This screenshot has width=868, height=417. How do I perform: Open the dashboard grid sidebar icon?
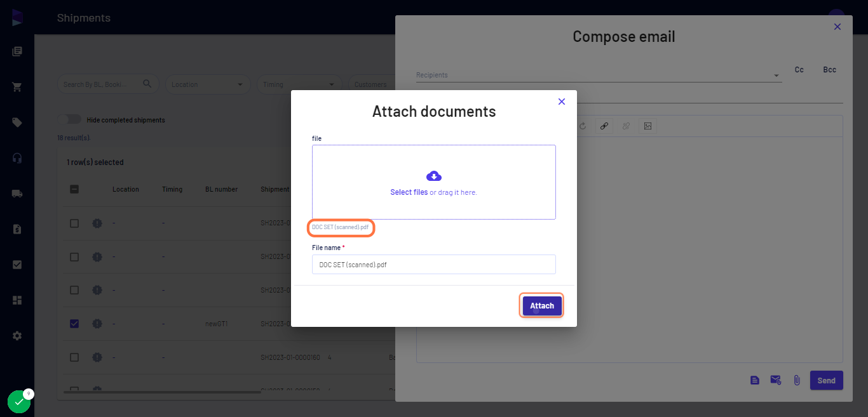[x=17, y=300]
